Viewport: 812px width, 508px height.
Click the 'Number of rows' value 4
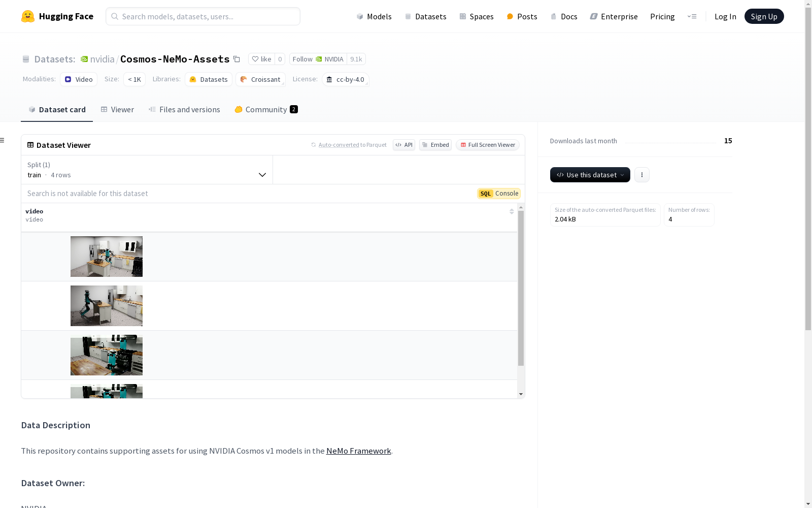tap(670, 219)
